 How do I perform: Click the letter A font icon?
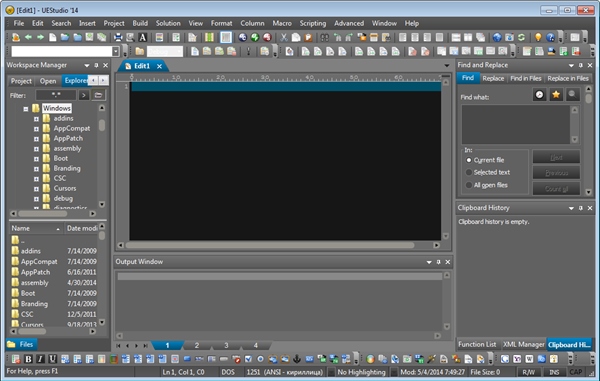tap(142, 37)
